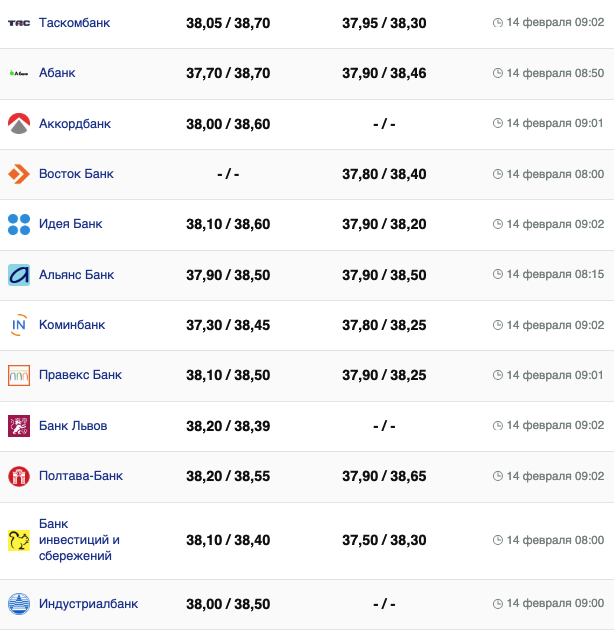Click the Восток Банк orange logo
Image resolution: width=614 pixels, height=631 pixels.
tap(19, 174)
